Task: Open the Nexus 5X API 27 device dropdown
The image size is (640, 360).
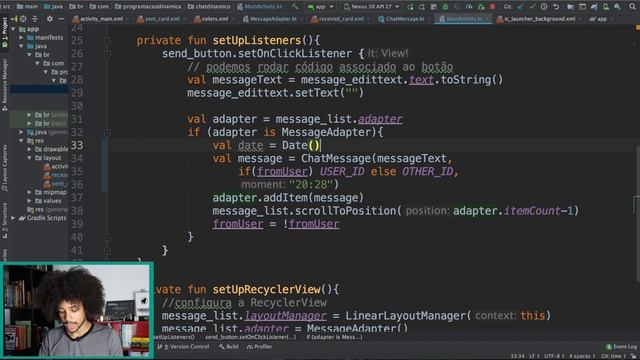Action: point(371,7)
